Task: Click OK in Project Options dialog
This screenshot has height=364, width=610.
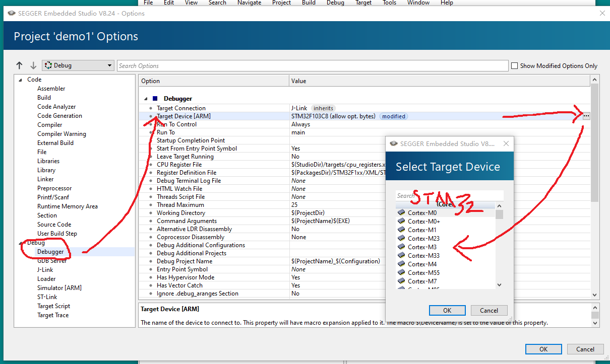Action: point(543,349)
